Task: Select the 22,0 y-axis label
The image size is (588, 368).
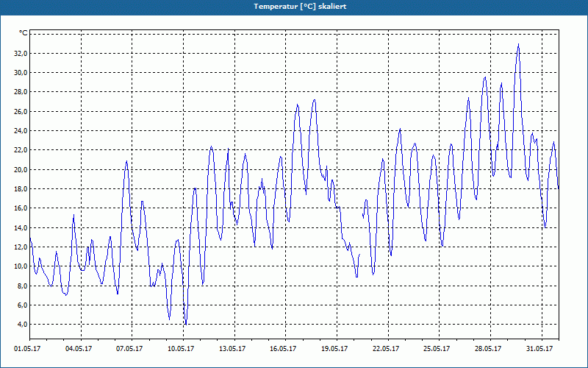Action: coord(21,150)
